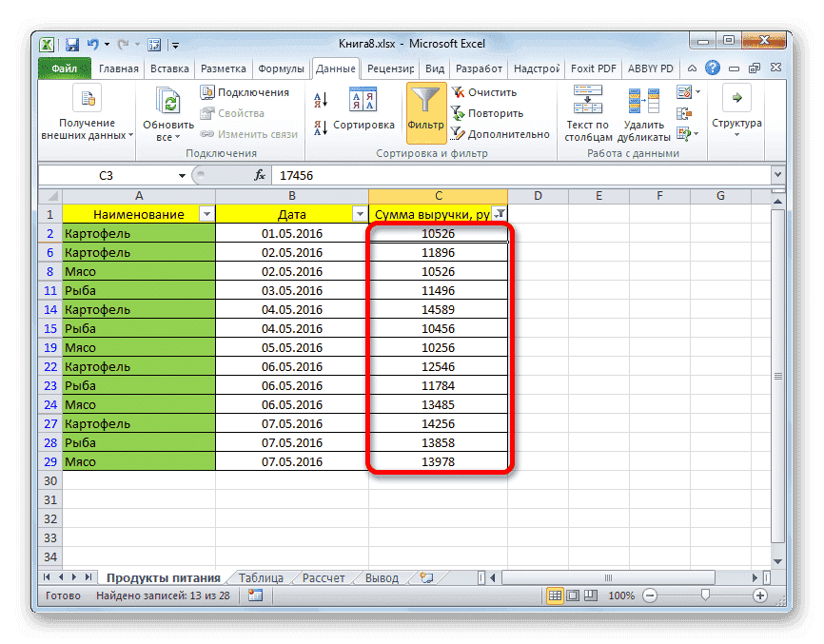Save workbook with Quick Access save icon

(70, 44)
